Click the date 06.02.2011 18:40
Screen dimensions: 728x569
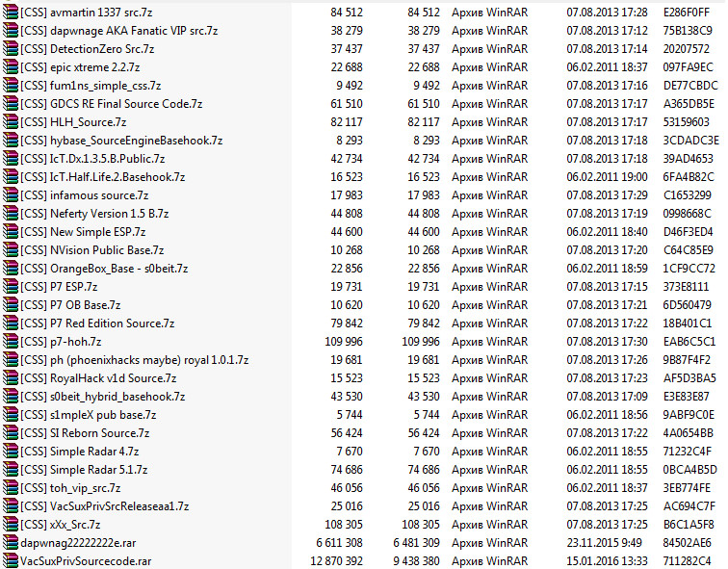pos(607,232)
